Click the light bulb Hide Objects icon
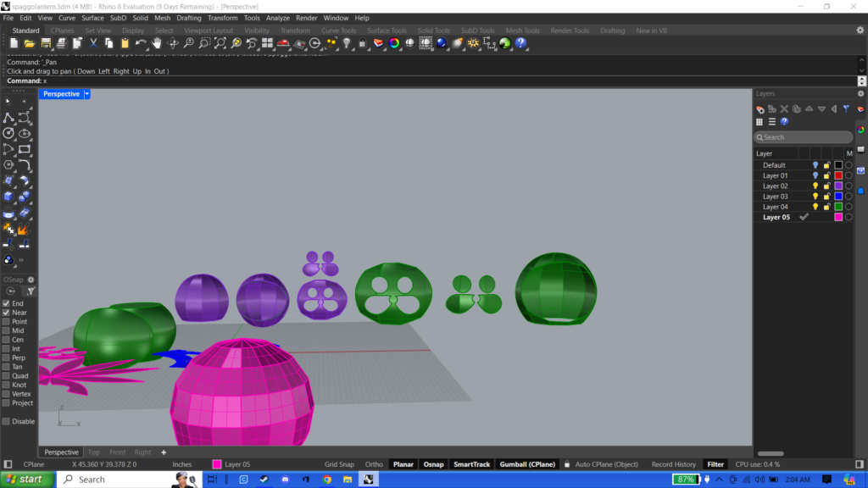Viewport: 868px width, 488px height. [x=347, y=43]
